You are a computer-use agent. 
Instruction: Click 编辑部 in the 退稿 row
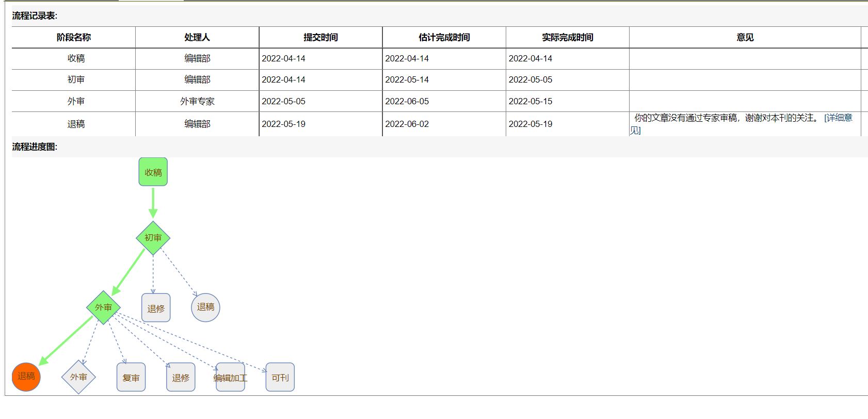(197, 124)
